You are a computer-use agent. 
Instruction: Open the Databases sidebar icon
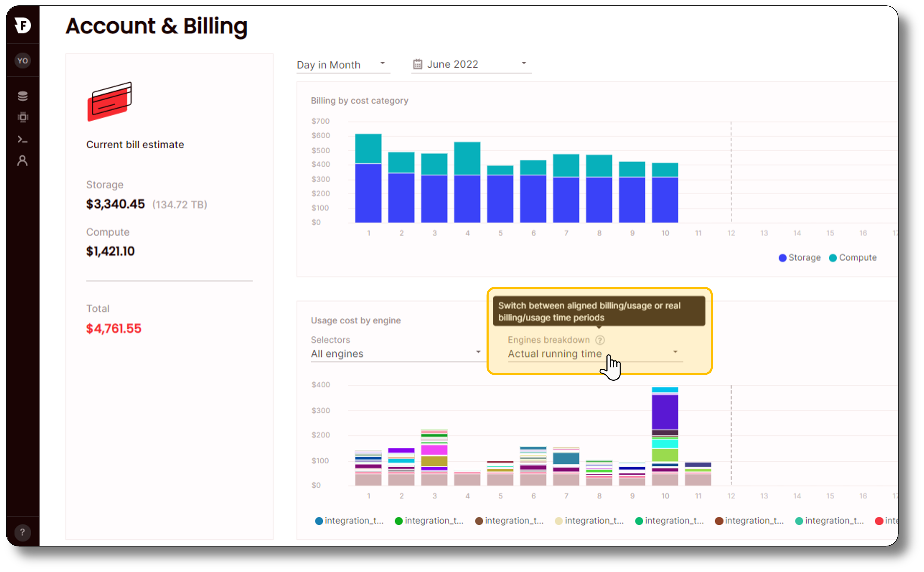tap(23, 96)
